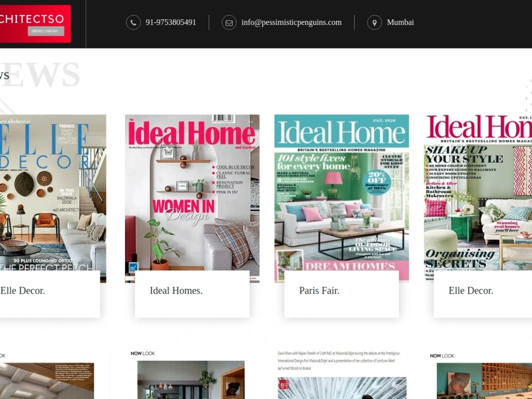Click the Elle Decor. title under Shake Up cover
Screen dimensions: 532x399
point(471,291)
